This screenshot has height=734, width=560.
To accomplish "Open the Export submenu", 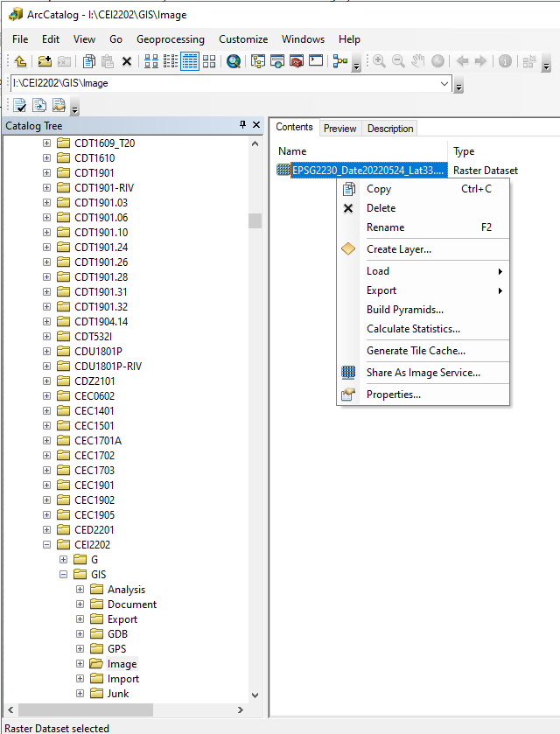I will [435, 290].
